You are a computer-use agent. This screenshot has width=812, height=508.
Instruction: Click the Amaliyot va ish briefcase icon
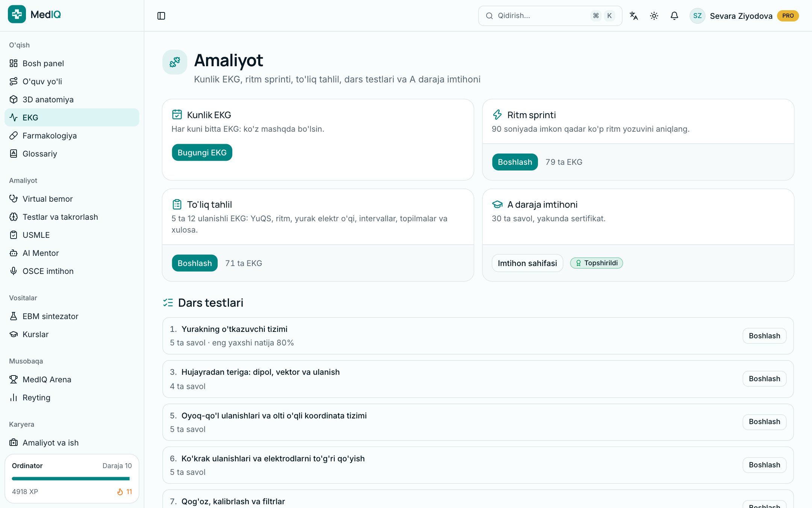pos(14,443)
